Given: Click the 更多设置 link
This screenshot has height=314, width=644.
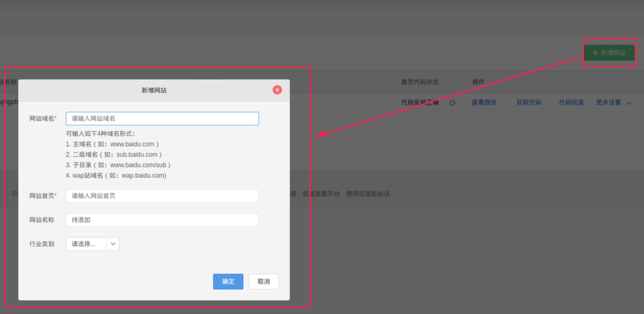Looking at the screenshot, I should pyautogui.click(x=608, y=102).
